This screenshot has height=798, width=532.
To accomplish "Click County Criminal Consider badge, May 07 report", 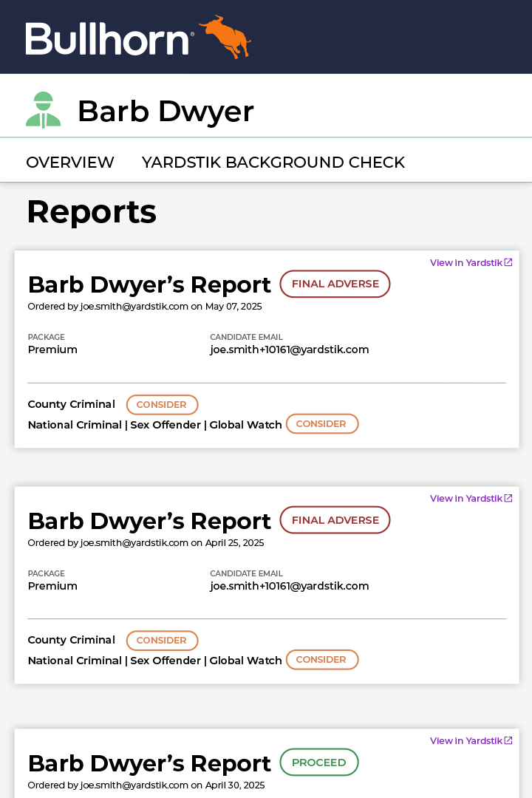I will tap(162, 405).
